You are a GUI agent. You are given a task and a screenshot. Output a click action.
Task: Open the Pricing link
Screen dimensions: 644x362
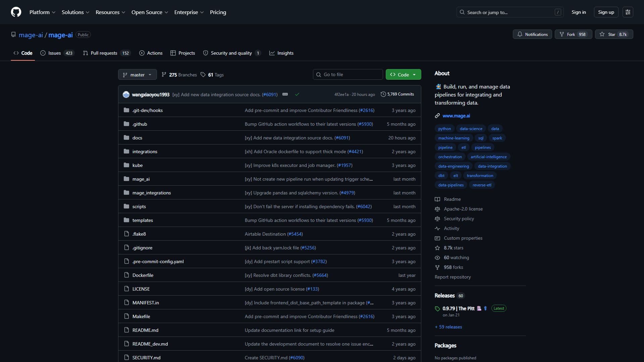(x=218, y=12)
